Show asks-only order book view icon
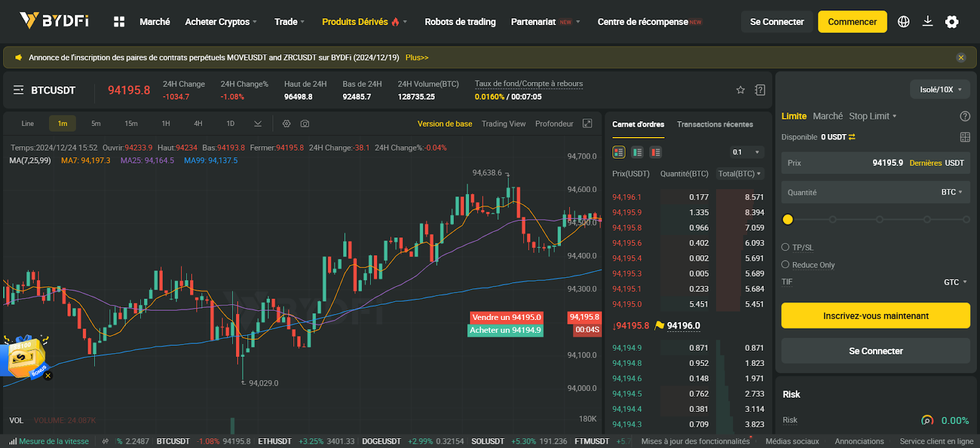The height and width of the screenshot is (448, 980). click(x=656, y=152)
